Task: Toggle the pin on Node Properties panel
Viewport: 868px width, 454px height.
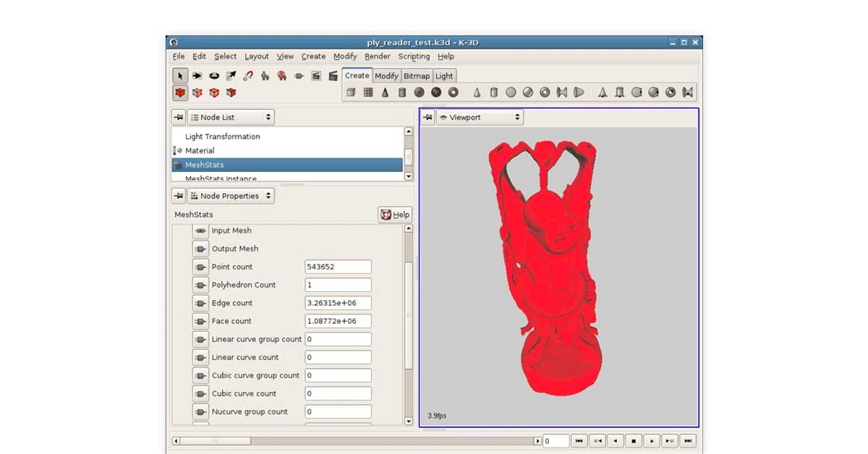Action: click(178, 195)
